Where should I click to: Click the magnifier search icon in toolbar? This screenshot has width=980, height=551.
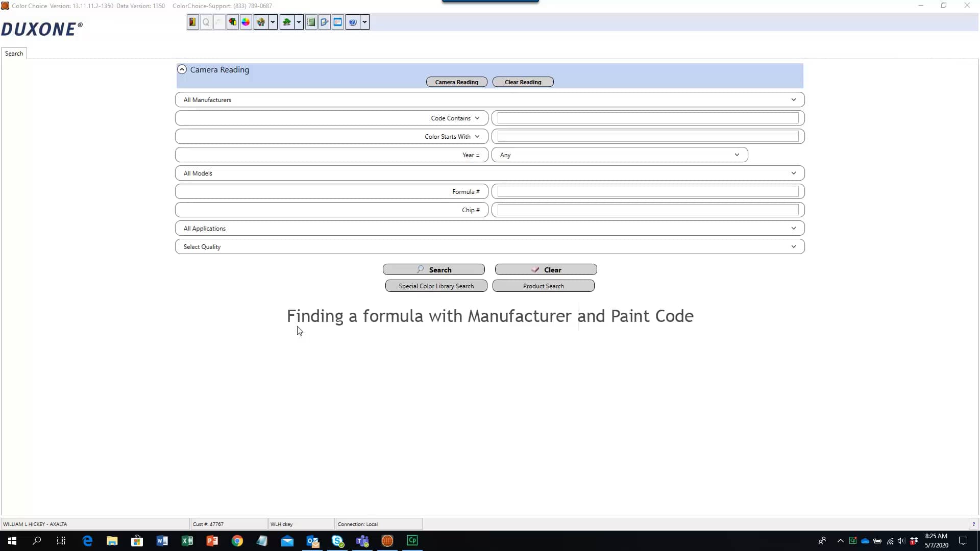tap(206, 22)
